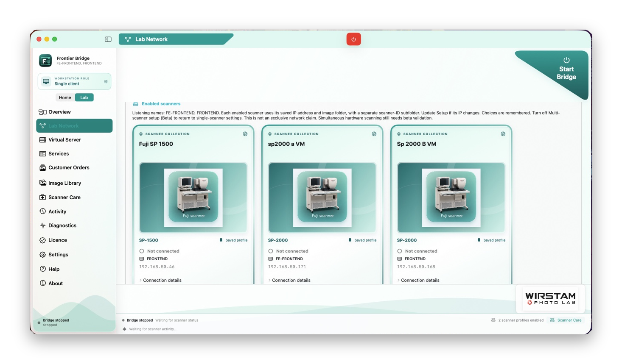
Task: Click the Activity clock icon
Action: pos(42,211)
